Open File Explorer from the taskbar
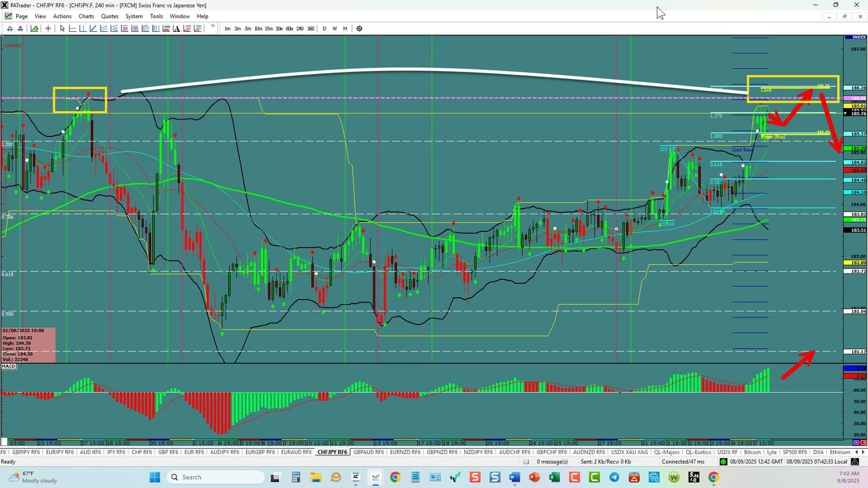The width and height of the screenshot is (868, 488). click(315, 477)
